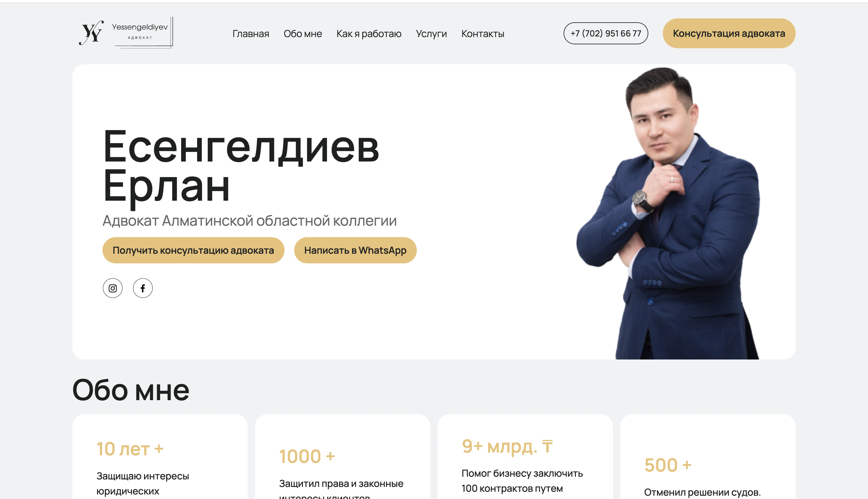Select the 9+ млрд. ₸ statistics card
868x499 pixels.
click(525, 457)
